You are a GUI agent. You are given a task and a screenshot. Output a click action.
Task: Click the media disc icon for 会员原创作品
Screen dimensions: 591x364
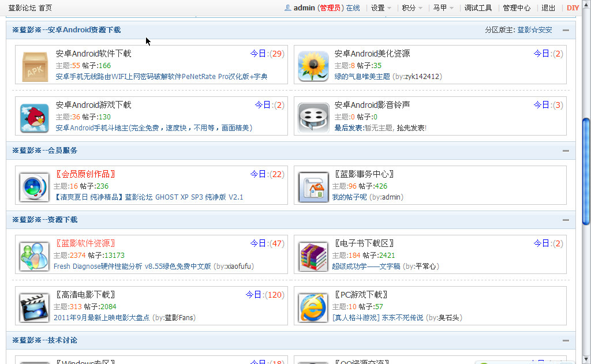pos(34,187)
